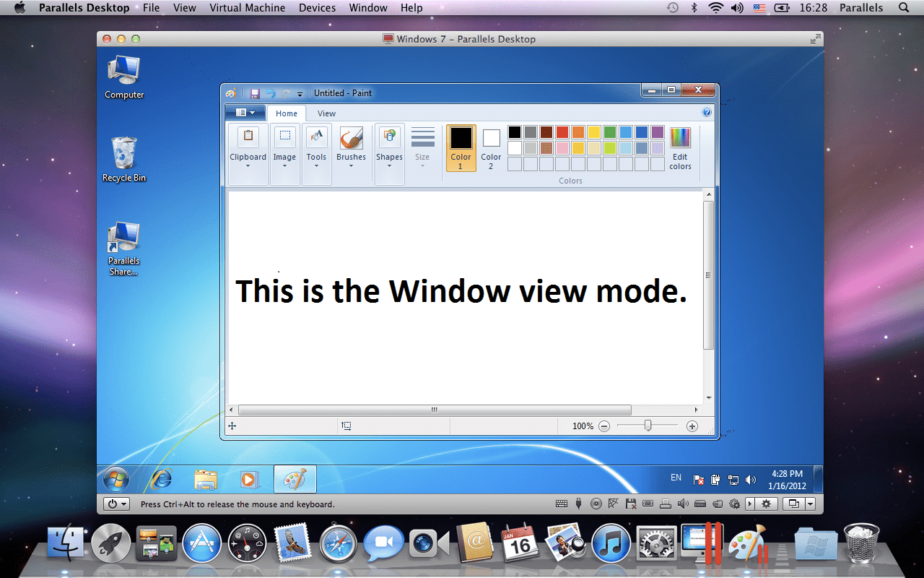Click the keyboard icon in the Parallels status bar
This screenshot has width=924, height=578.
click(562, 504)
